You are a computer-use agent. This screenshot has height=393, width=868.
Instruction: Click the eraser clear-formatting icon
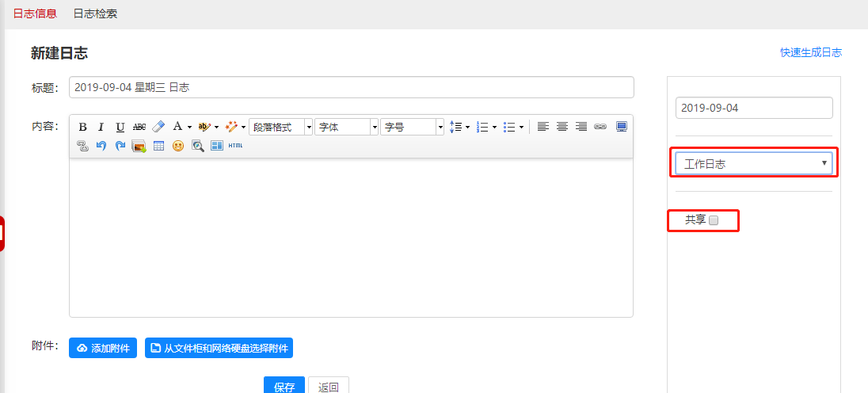click(158, 127)
